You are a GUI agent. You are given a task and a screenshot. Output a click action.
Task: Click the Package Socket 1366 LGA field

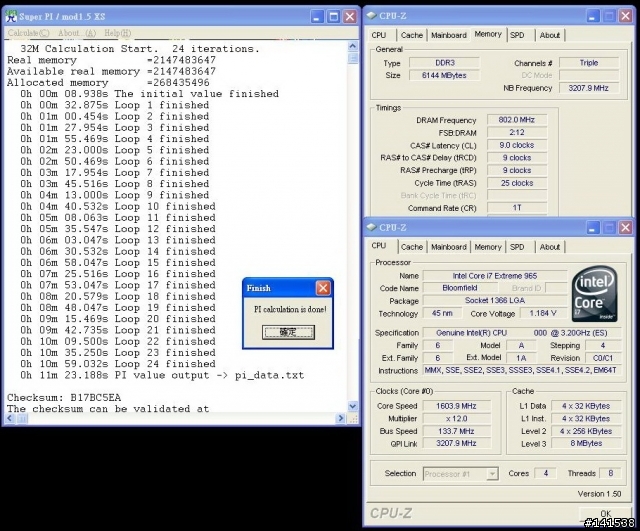(495, 301)
